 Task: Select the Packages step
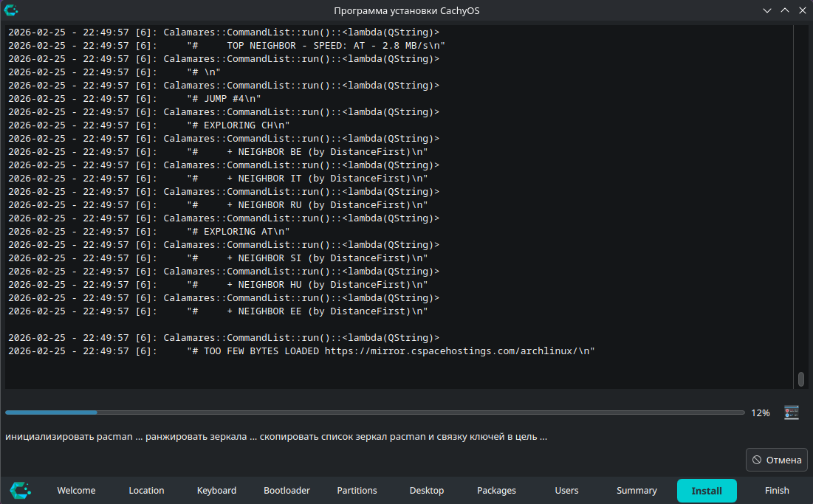coord(497,490)
